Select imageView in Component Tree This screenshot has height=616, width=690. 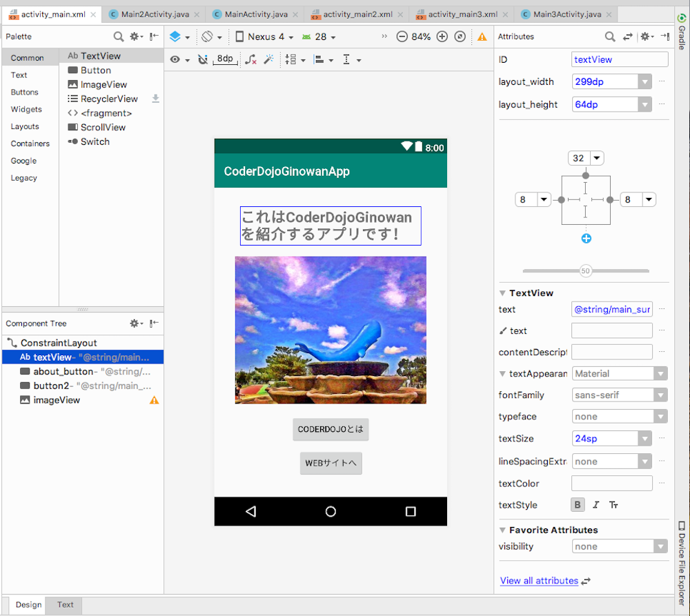click(83, 400)
